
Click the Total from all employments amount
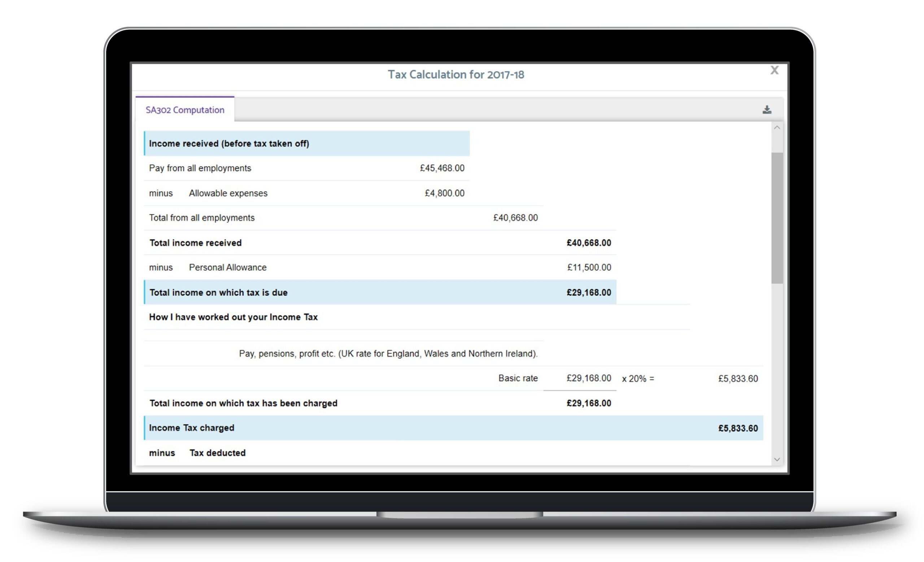coord(515,217)
